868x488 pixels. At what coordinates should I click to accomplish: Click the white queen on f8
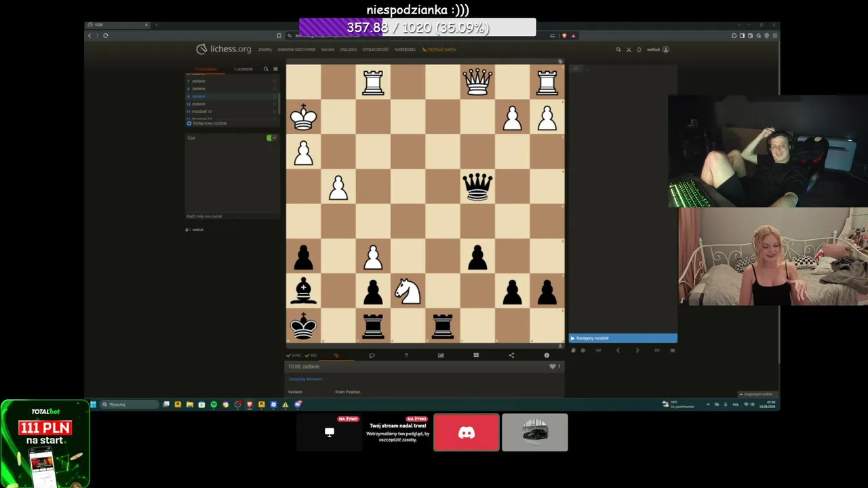click(x=477, y=82)
